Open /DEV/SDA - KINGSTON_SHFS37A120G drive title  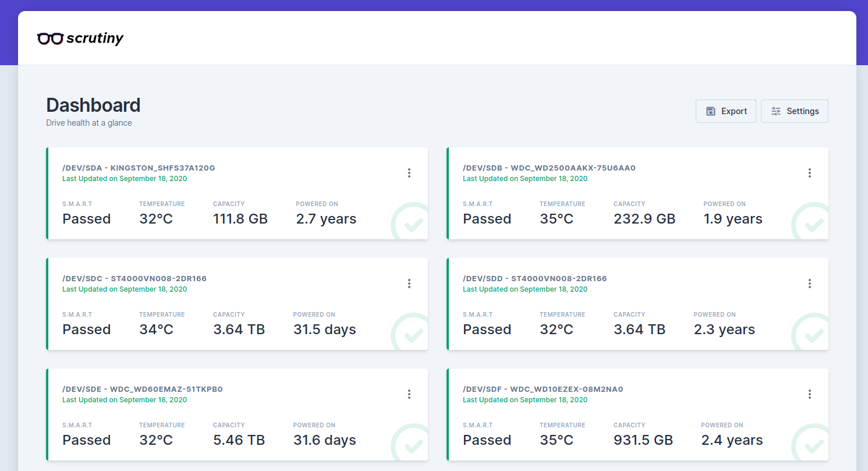tap(139, 168)
